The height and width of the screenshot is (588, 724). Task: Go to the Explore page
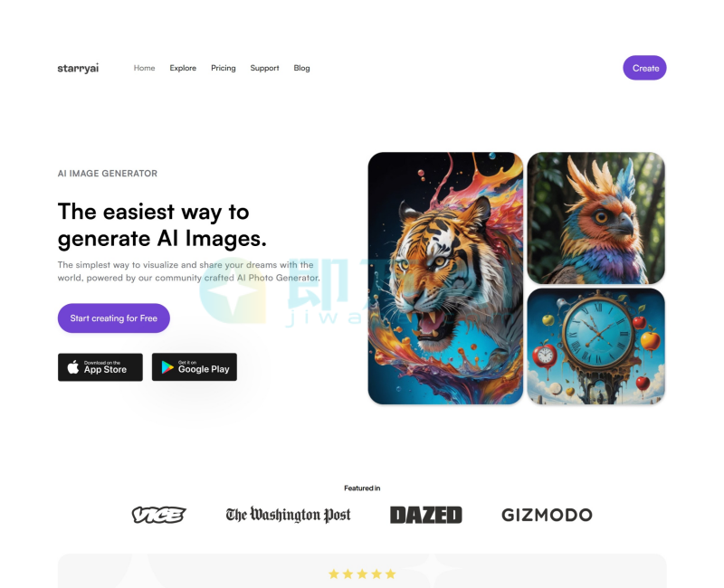[183, 68]
